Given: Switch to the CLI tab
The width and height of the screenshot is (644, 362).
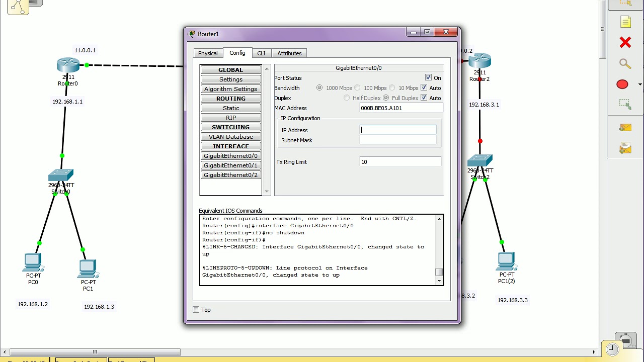Looking at the screenshot, I should (261, 53).
